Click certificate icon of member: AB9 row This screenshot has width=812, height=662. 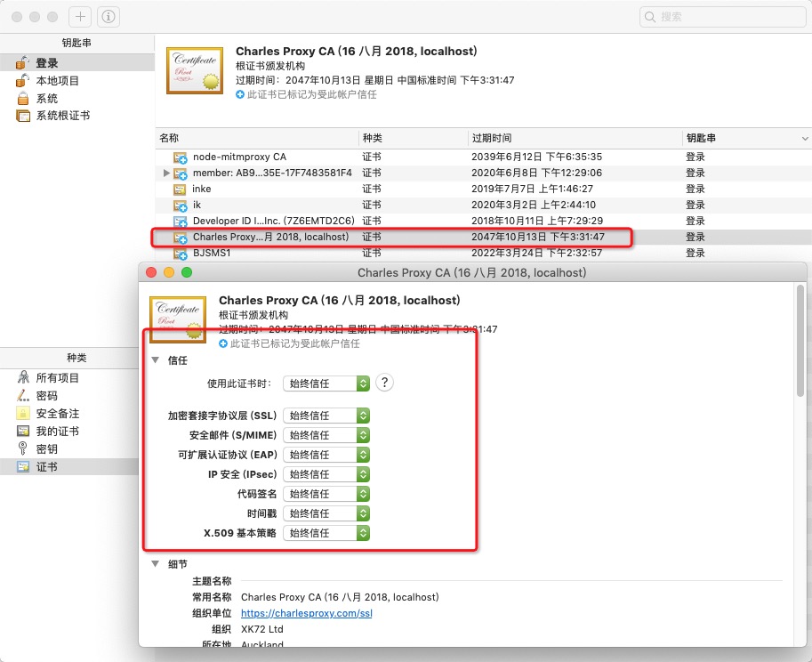coord(181,174)
